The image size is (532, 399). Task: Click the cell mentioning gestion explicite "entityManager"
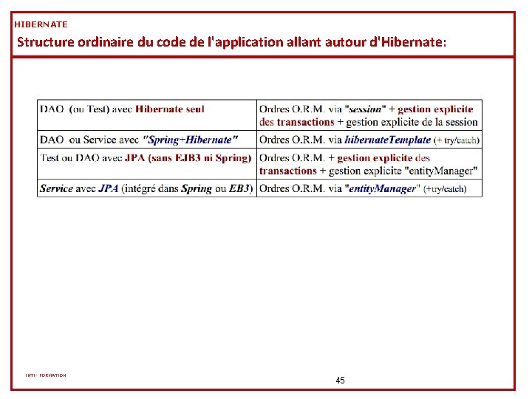(369, 164)
